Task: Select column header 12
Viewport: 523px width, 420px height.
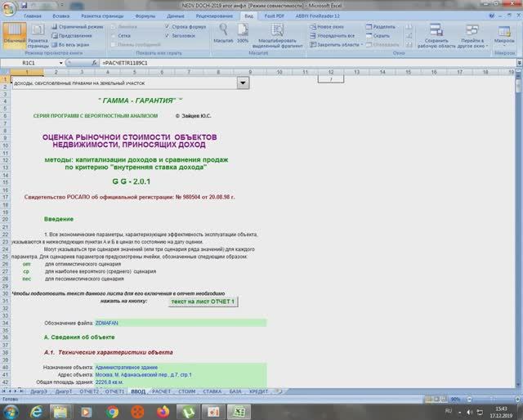Action: pyautogui.click(x=331, y=72)
